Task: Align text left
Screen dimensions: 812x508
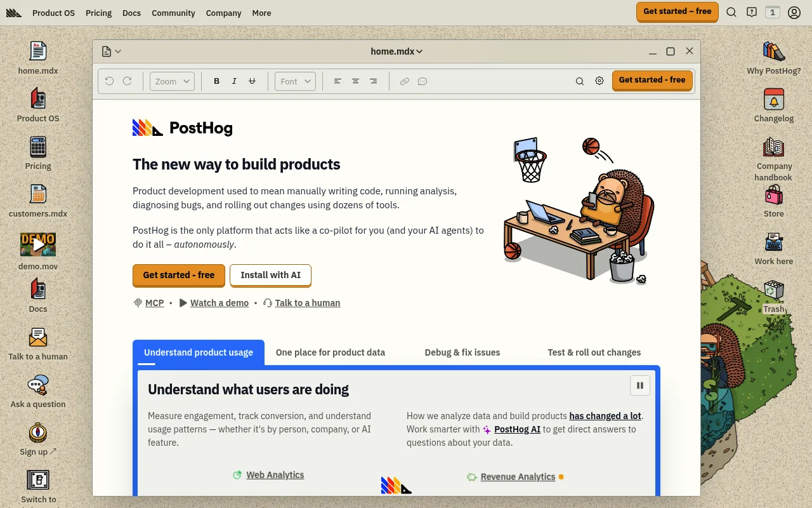Action: 337,81
